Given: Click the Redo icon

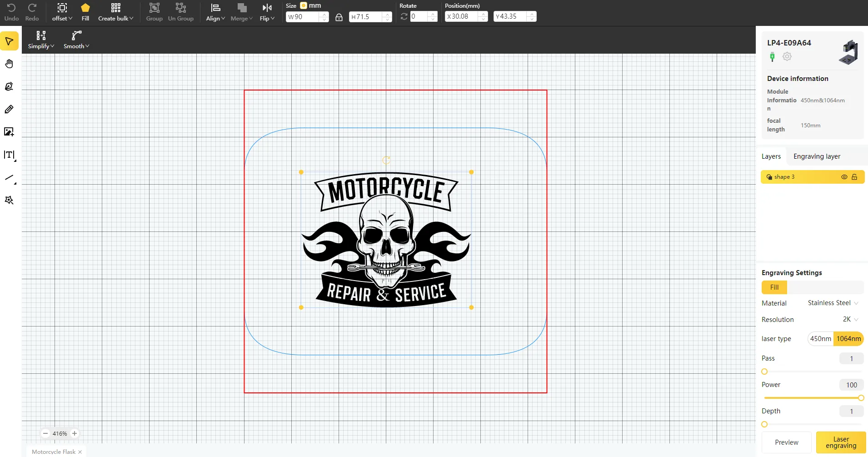Looking at the screenshot, I should tap(32, 8).
